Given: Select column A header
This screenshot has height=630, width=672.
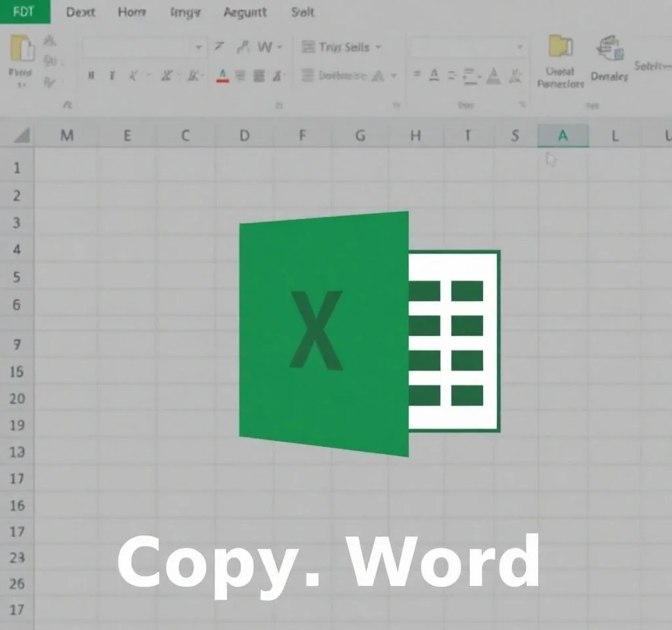Looking at the screenshot, I should tap(563, 135).
